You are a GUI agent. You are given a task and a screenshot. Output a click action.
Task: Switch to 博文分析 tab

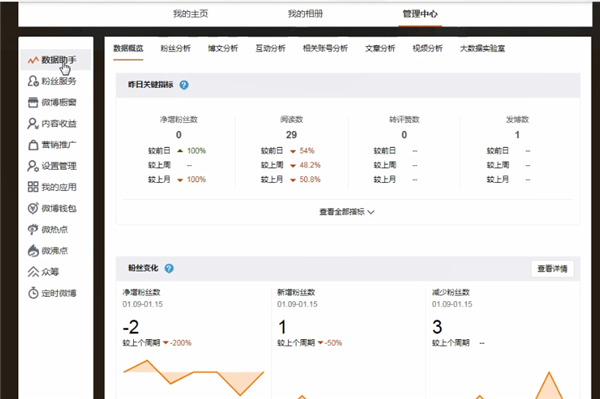click(223, 48)
